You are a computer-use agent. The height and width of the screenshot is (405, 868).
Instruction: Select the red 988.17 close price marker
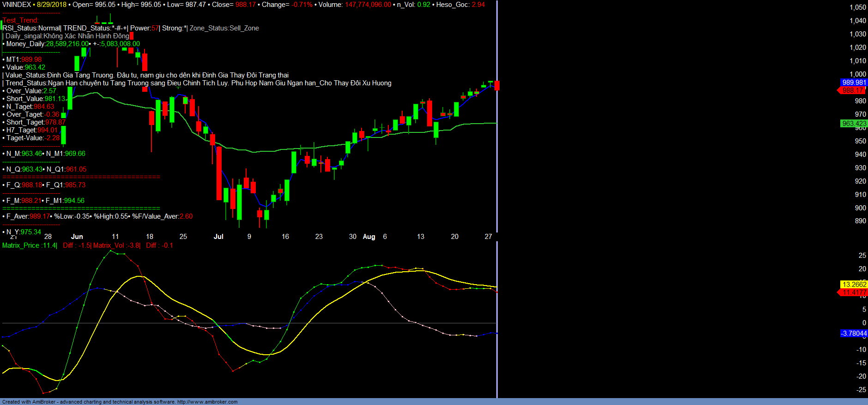[x=853, y=90]
